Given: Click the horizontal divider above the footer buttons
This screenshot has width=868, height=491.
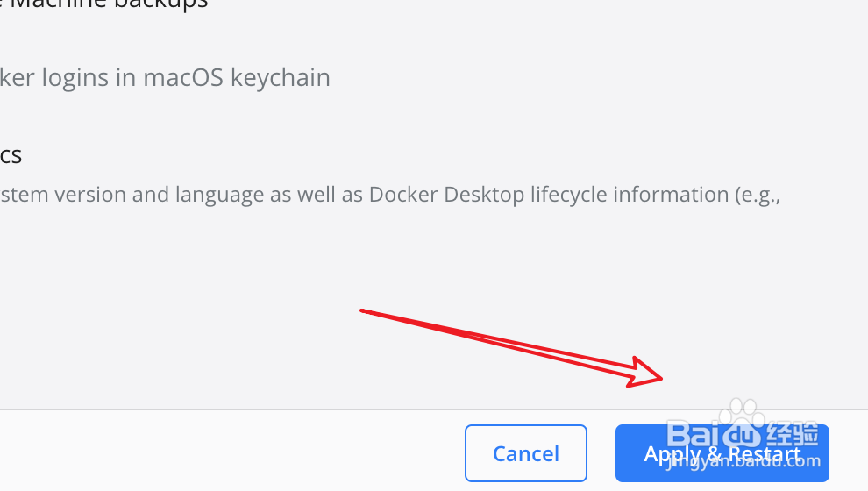Looking at the screenshot, I should pos(434,409).
